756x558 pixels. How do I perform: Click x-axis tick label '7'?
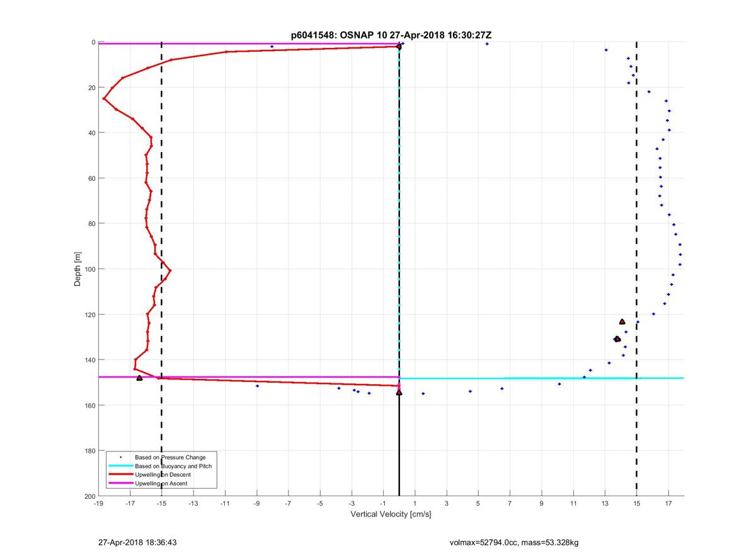(x=510, y=503)
